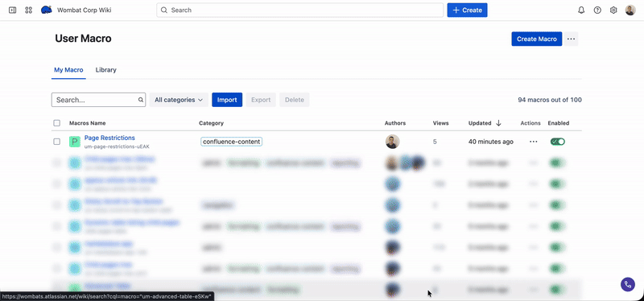This screenshot has height=301, width=644.
Task: Open the user profile avatar menu
Action: [630, 10]
